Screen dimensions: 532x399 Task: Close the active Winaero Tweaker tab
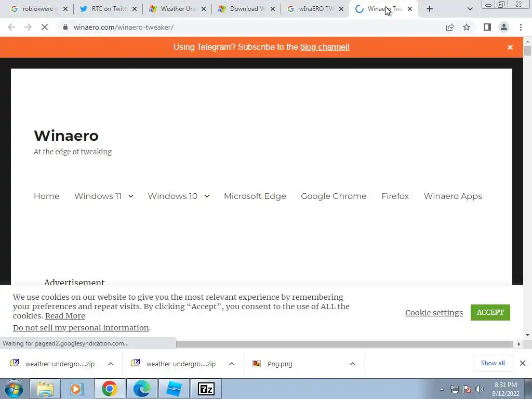click(x=410, y=9)
